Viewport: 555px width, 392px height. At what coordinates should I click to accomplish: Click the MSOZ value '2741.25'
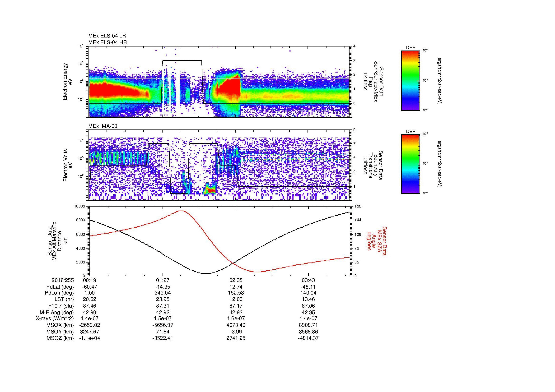pos(236,338)
